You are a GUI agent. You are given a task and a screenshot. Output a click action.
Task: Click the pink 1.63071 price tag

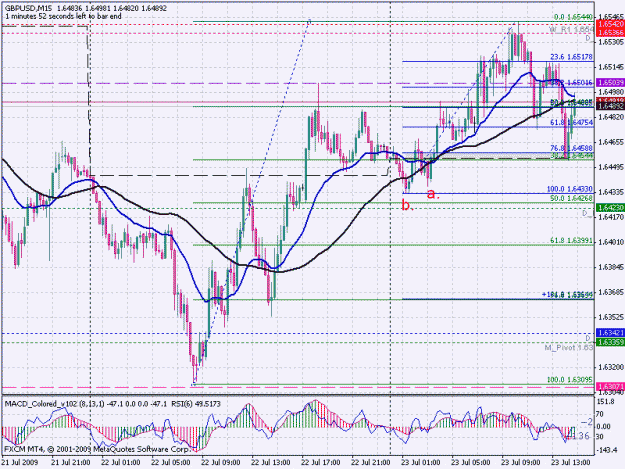609,387
